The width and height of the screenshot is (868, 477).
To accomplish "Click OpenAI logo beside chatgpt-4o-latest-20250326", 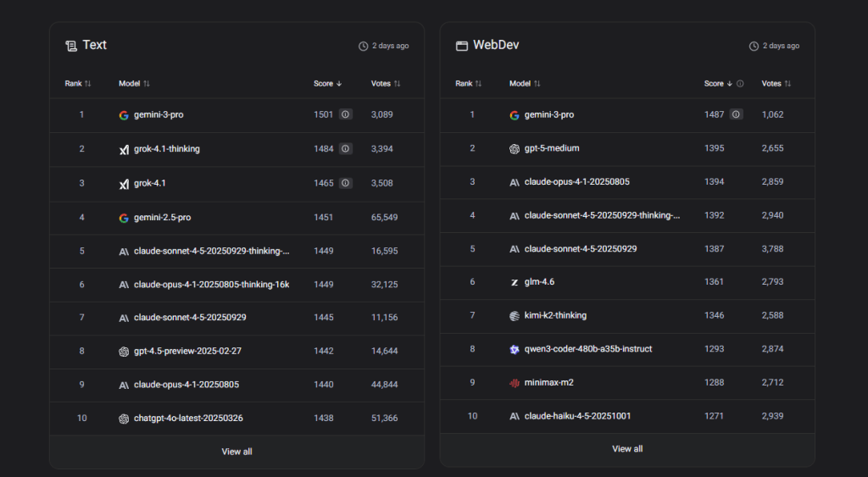I will (x=124, y=419).
